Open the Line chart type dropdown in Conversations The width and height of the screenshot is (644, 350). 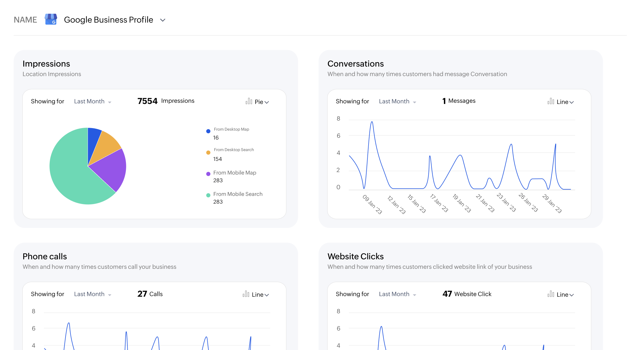(565, 102)
